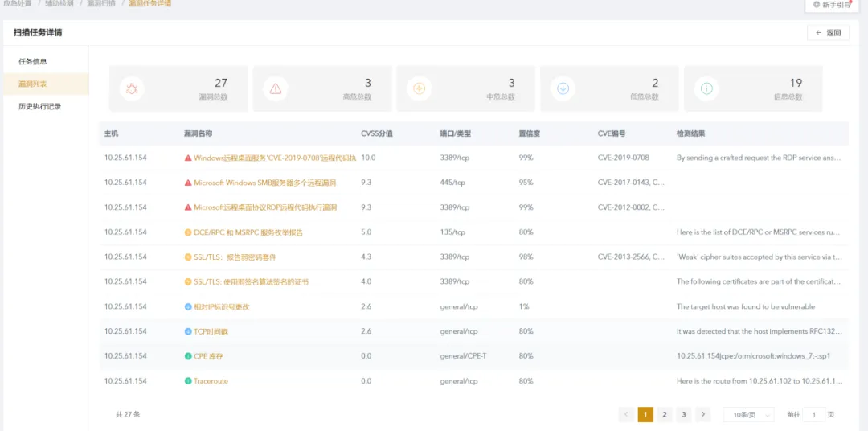
Task: Click the blue icon beside TCP时间戳
Action: coord(187,331)
